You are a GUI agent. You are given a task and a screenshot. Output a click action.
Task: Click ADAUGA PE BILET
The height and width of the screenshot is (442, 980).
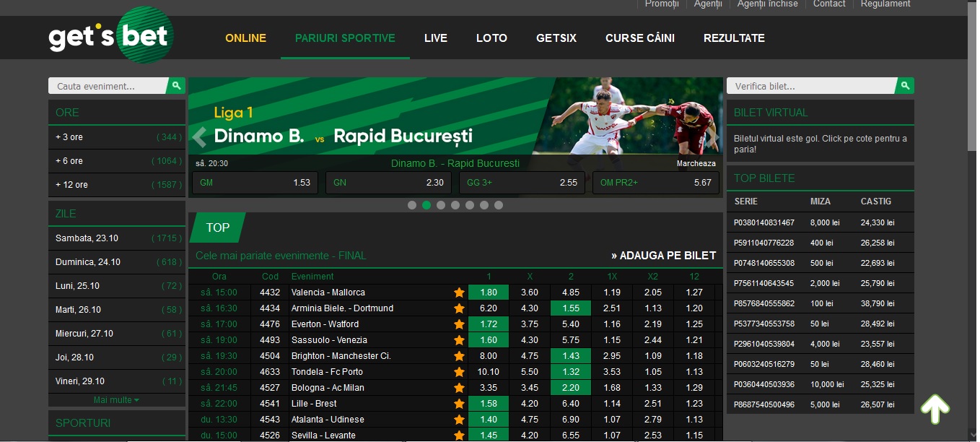(664, 255)
